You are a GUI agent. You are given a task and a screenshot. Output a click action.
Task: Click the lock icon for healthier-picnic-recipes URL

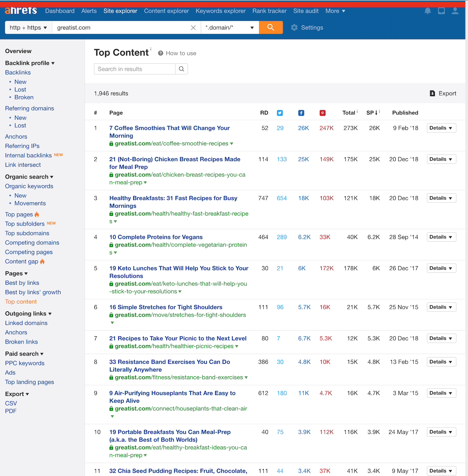[x=111, y=346]
